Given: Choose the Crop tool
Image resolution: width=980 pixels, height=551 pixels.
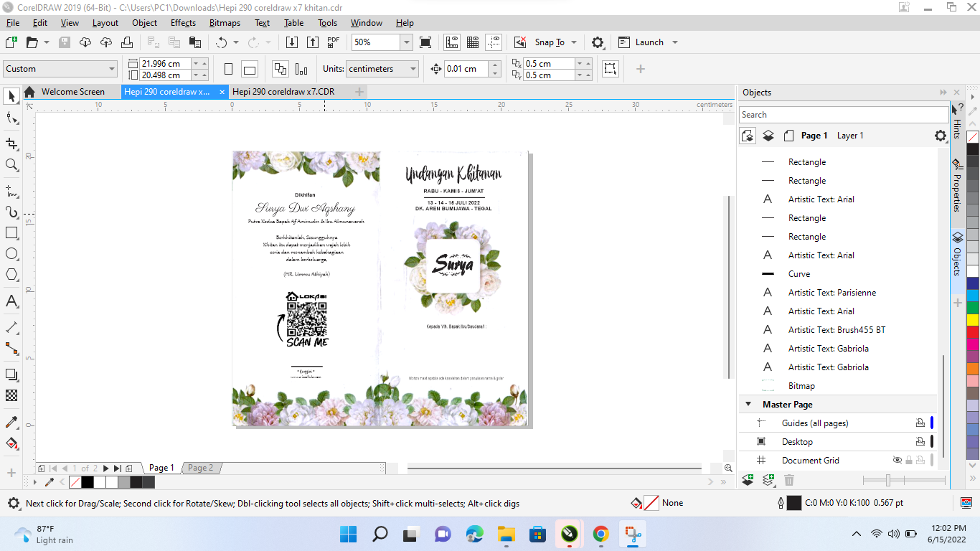Looking at the screenshot, I should click(x=11, y=143).
